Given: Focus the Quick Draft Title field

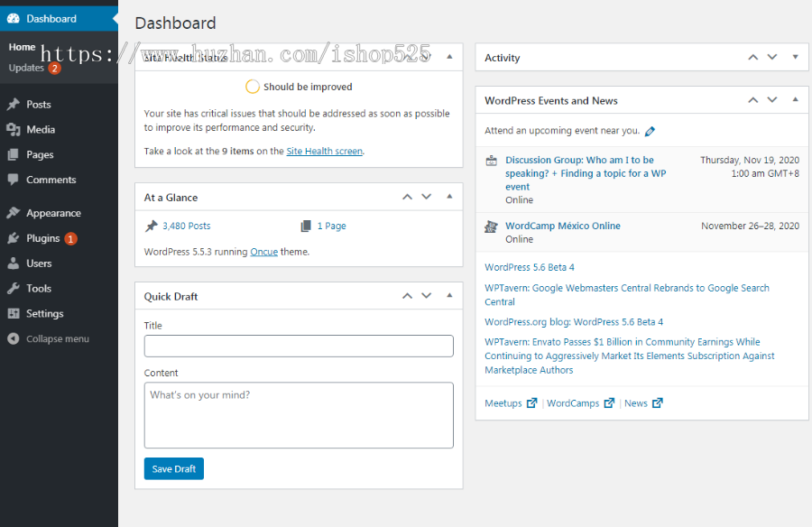Looking at the screenshot, I should 299,347.
